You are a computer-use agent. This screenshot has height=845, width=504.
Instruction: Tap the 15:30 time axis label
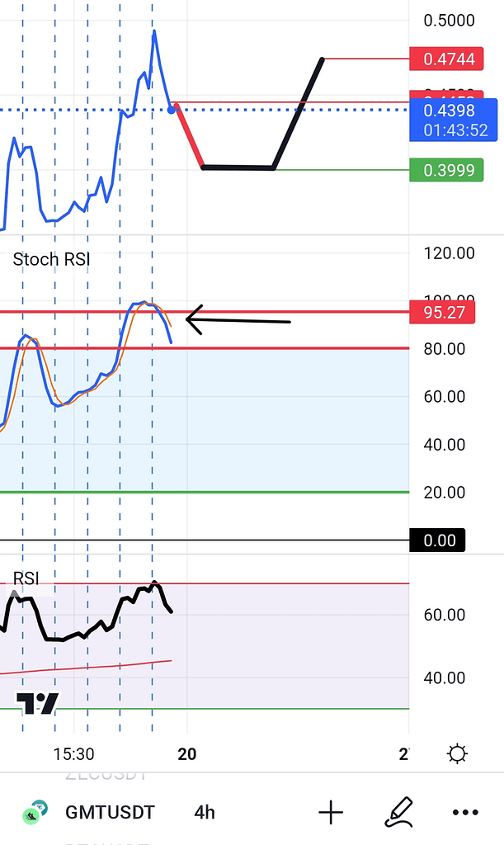pos(73,754)
